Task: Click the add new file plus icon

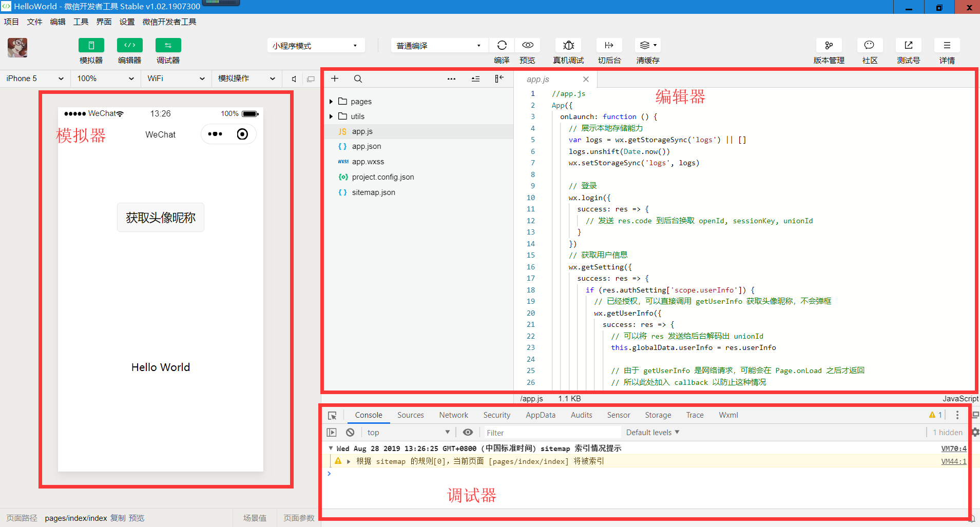Action: click(335, 79)
